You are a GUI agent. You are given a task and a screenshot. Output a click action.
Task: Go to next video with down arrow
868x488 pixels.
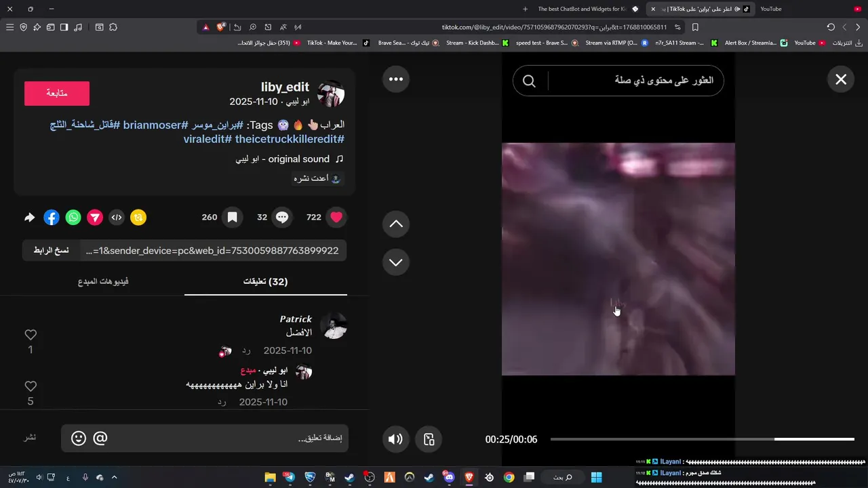pos(396,262)
